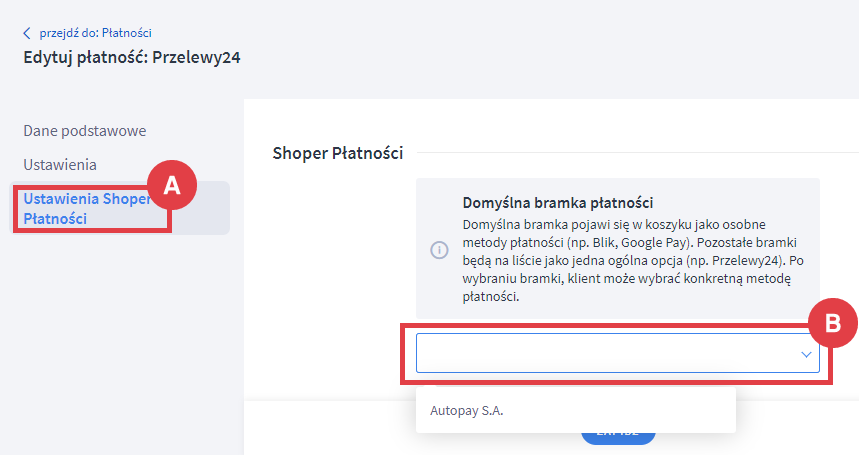Click the red circle marker A
859x455 pixels.
(172, 184)
